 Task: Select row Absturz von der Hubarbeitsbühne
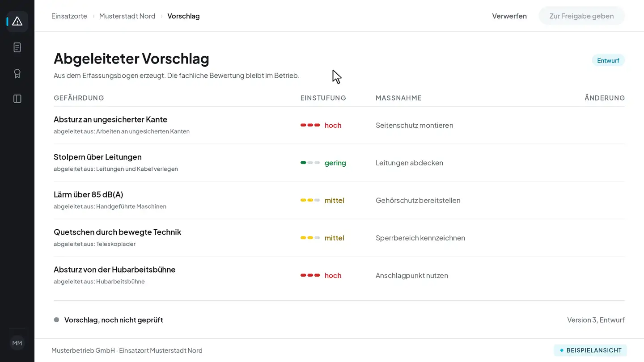click(x=339, y=275)
